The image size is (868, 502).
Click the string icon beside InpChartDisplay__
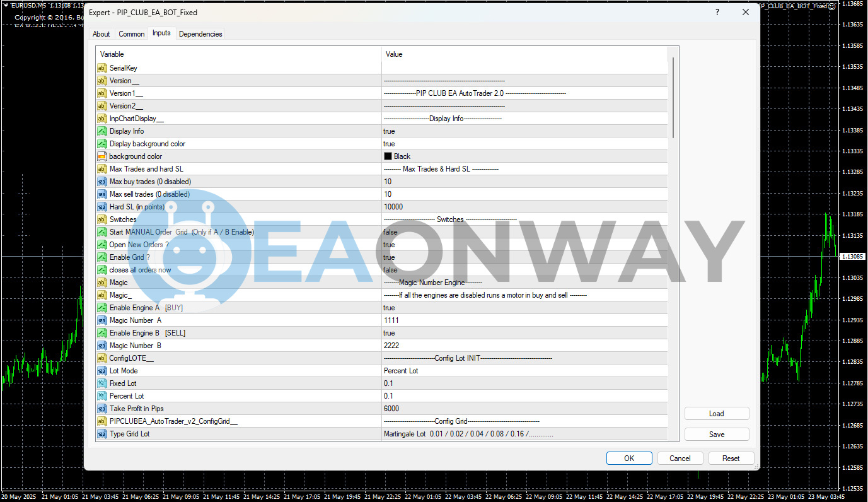point(101,119)
